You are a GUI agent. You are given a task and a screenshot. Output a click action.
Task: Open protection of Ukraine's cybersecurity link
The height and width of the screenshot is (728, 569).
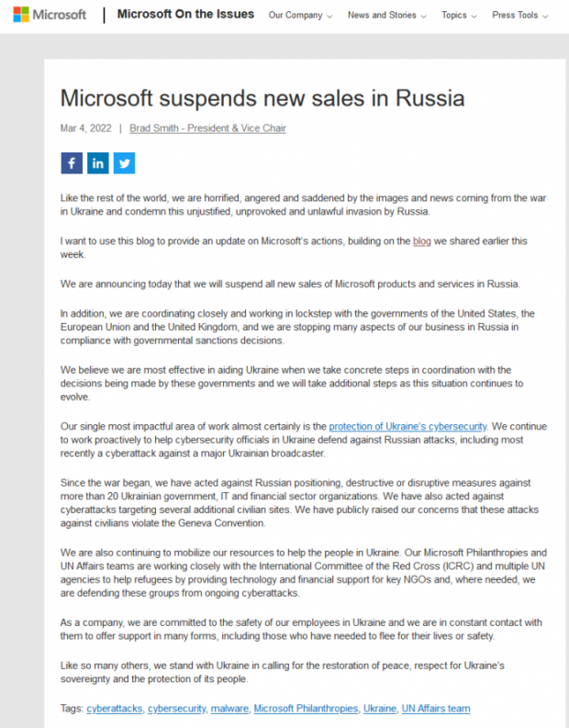[x=408, y=426]
